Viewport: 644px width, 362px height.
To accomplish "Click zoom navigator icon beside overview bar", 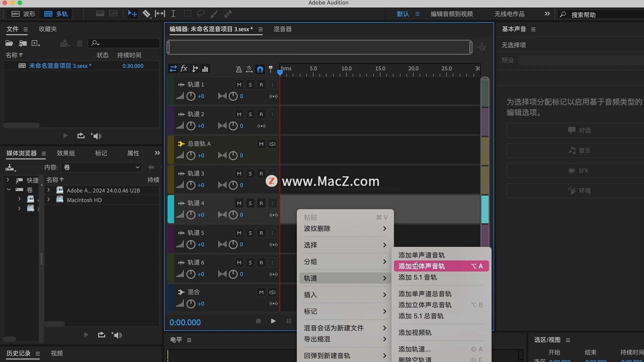I will [482, 47].
